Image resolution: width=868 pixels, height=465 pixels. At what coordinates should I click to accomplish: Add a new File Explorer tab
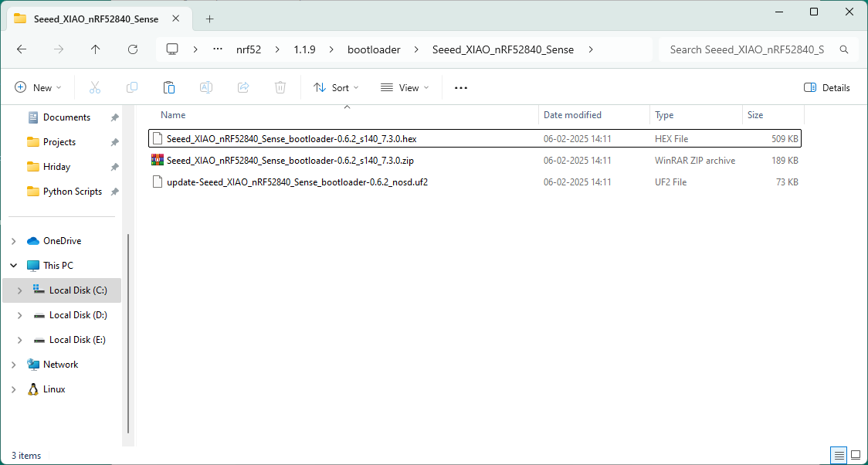click(209, 19)
